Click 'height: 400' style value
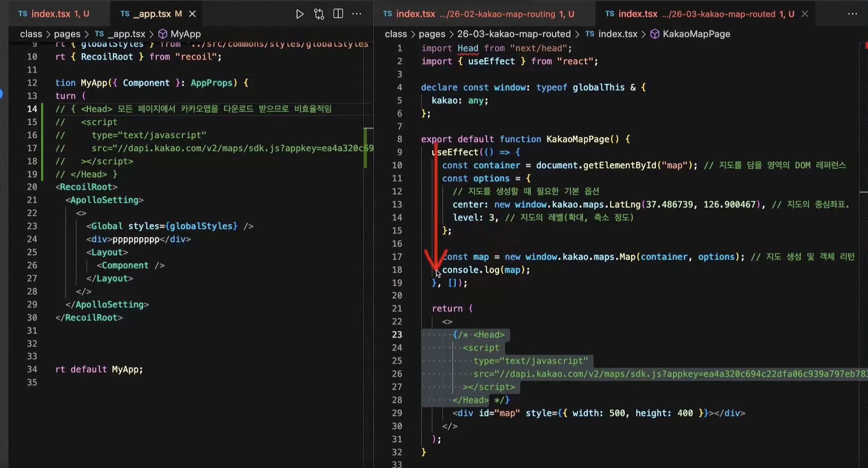868x468 pixels. point(664,414)
